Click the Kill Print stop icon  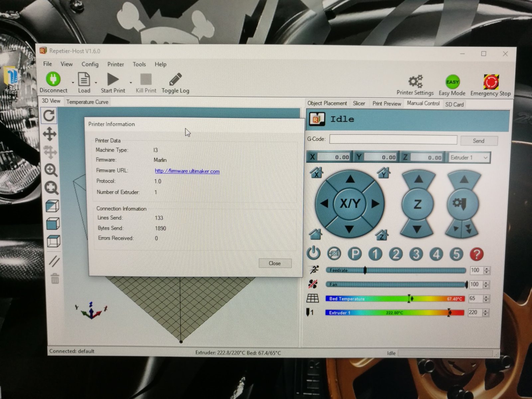(x=146, y=80)
